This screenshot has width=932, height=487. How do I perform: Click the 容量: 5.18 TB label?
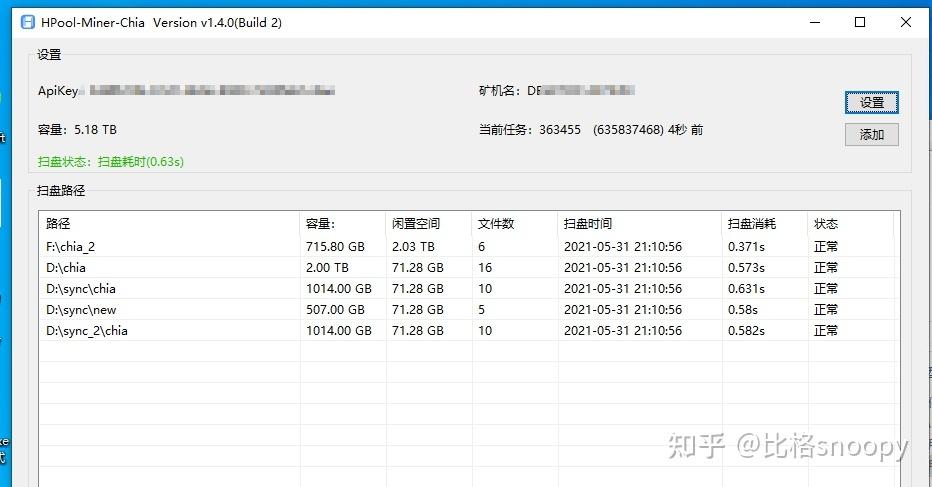77,130
